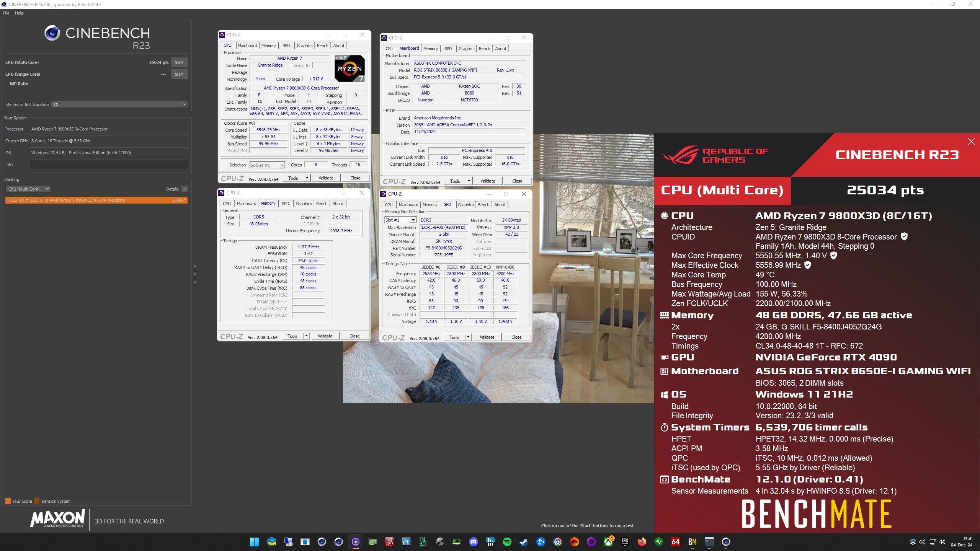
Task: Switch to Bench tab in the CPU tab window
Action: click(x=322, y=46)
